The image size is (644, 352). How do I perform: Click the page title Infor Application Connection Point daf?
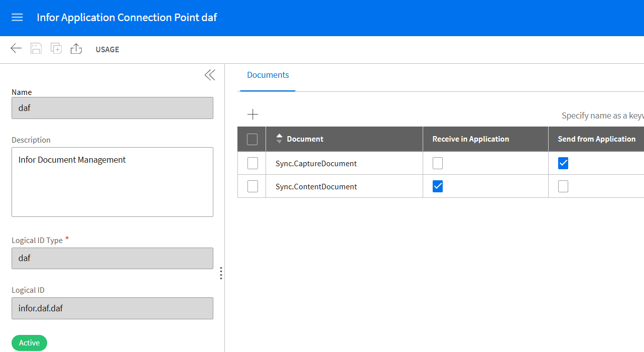click(x=127, y=18)
